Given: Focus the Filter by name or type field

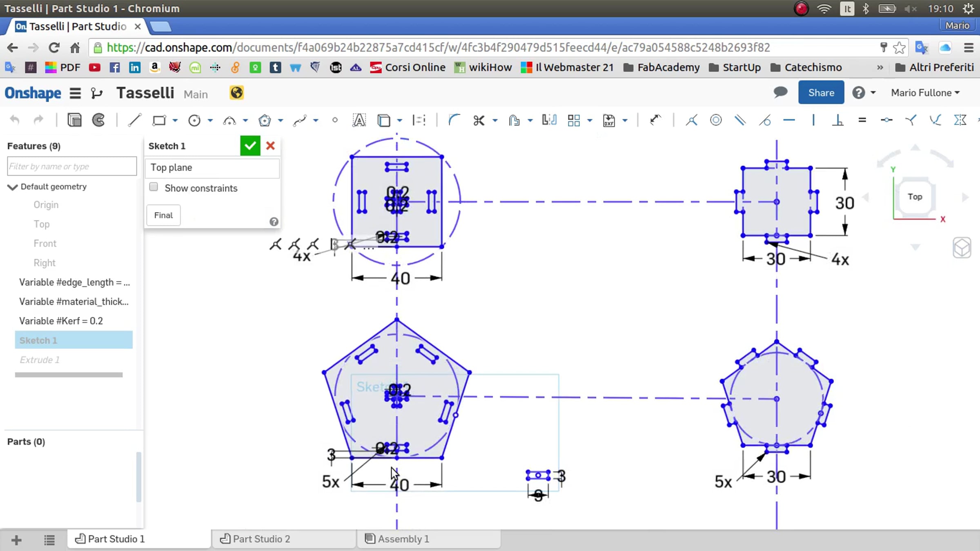Looking at the screenshot, I should 72,166.
